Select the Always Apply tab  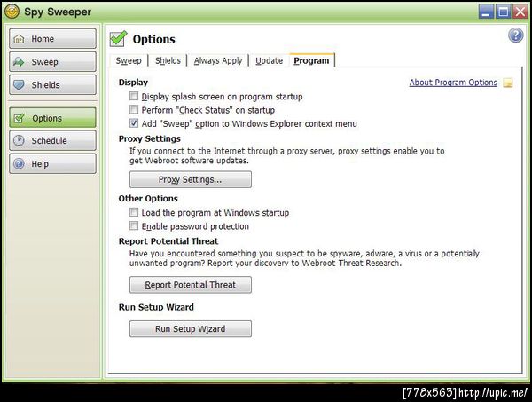click(x=218, y=60)
